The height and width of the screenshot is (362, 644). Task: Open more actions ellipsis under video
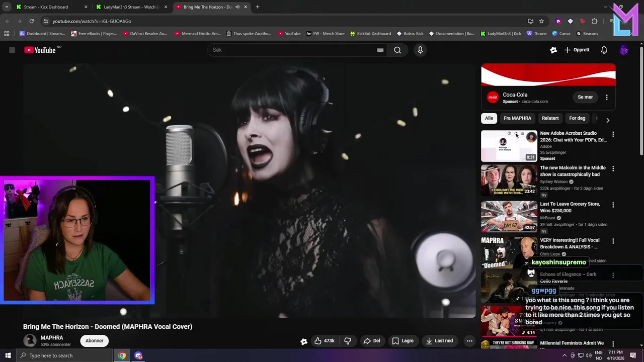click(469, 340)
